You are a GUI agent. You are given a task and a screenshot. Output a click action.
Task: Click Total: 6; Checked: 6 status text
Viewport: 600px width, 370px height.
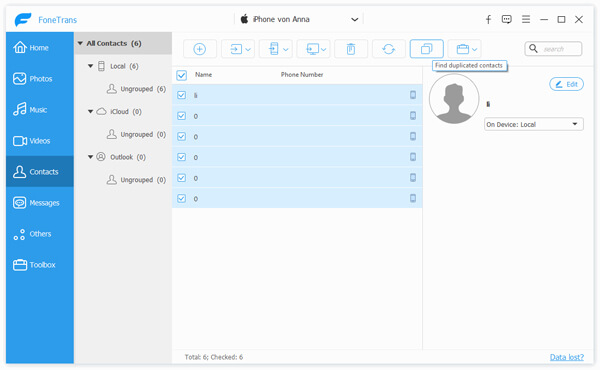point(214,357)
